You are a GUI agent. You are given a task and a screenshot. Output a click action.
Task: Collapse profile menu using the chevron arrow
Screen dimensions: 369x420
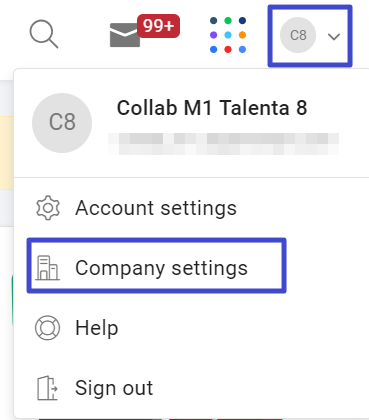334,36
